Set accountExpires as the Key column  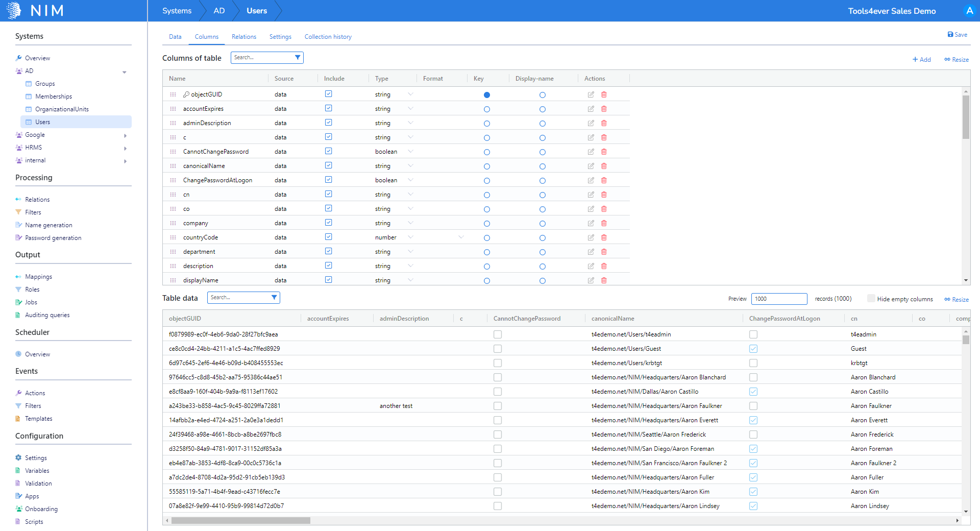click(x=486, y=109)
